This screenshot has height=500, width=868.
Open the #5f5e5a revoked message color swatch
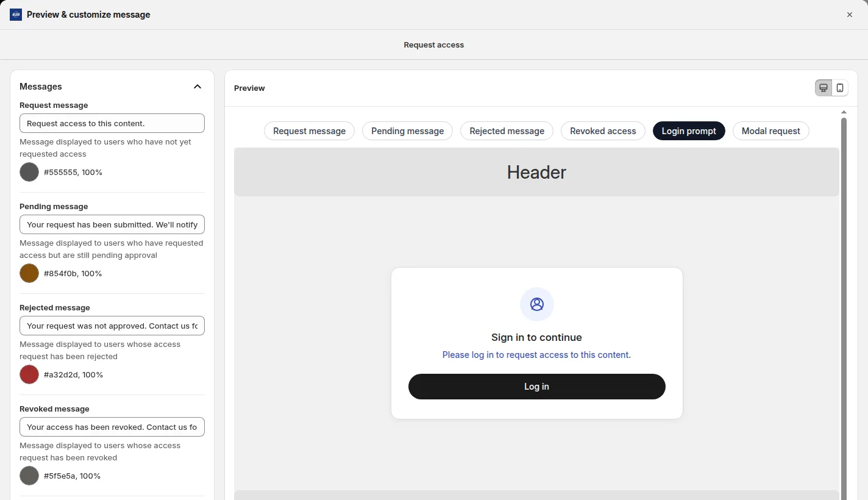pyautogui.click(x=29, y=476)
